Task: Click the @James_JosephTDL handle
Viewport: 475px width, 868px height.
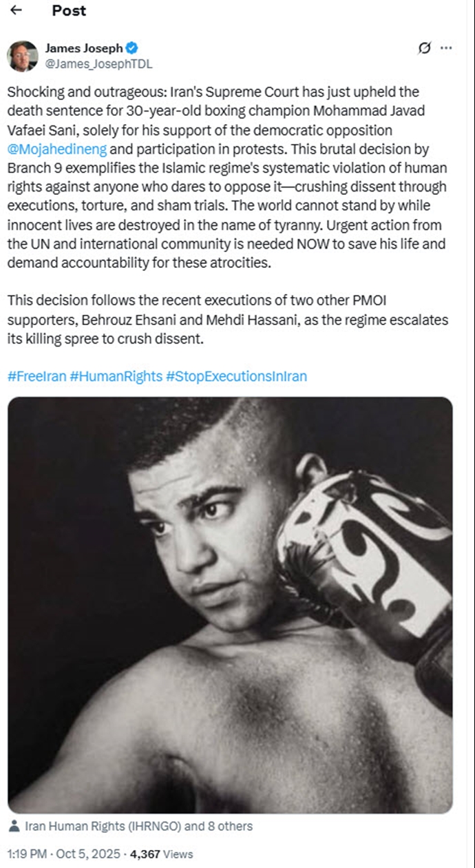Action: (98, 64)
